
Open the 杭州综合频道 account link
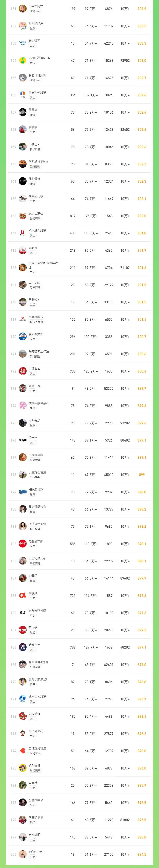point(37,230)
